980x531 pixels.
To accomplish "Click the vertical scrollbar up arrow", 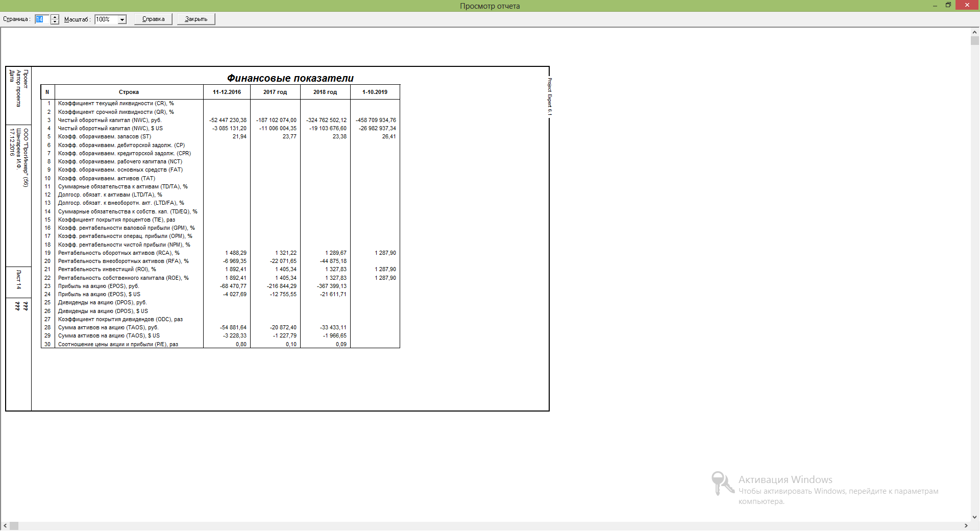I will coord(975,33).
